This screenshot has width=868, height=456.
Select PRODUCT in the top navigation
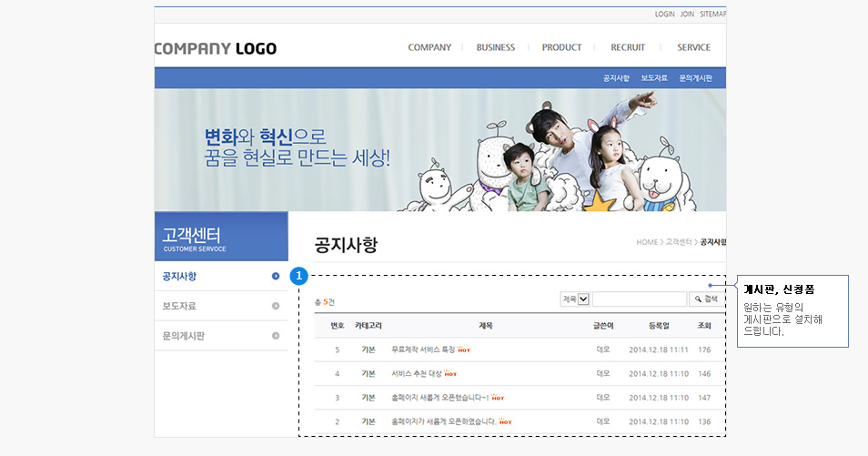pyautogui.click(x=561, y=47)
